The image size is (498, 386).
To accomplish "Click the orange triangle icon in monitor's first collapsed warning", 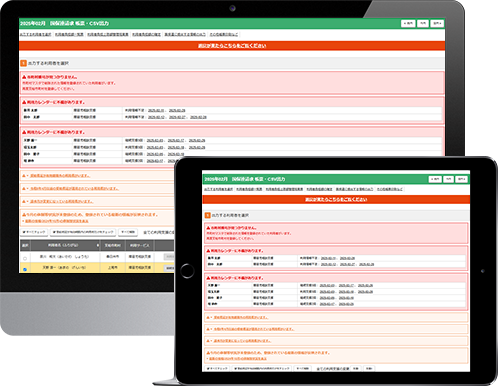I will (24, 175).
